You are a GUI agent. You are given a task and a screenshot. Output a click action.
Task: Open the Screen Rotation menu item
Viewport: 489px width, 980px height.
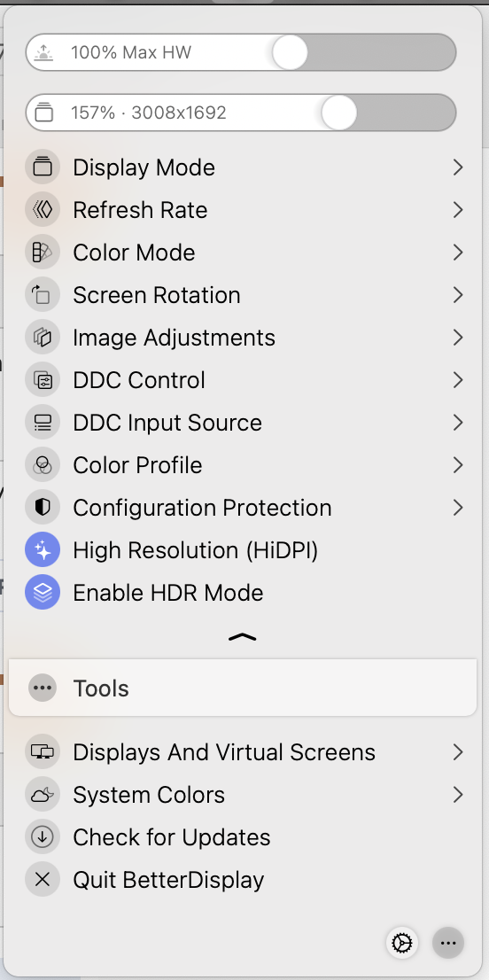click(244, 295)
